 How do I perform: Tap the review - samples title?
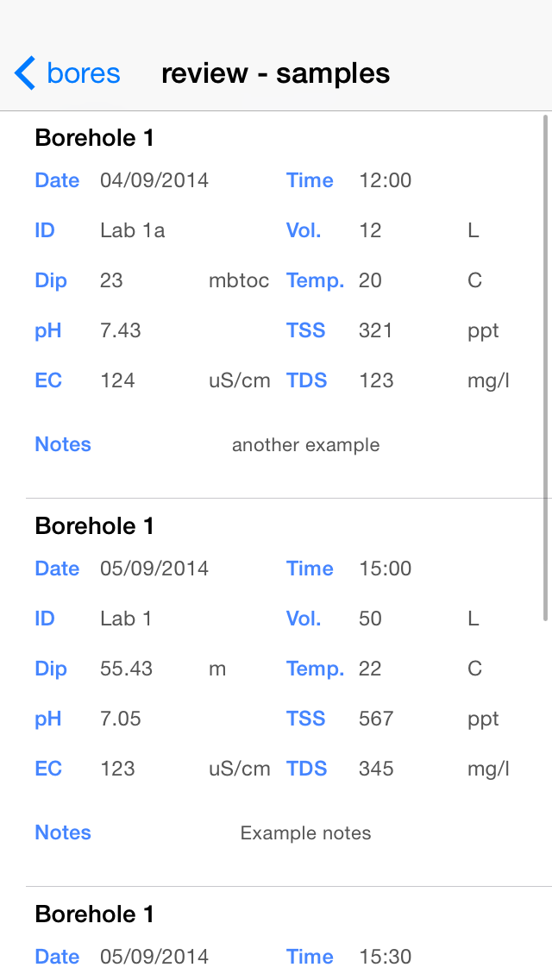[x=275, y=73]
